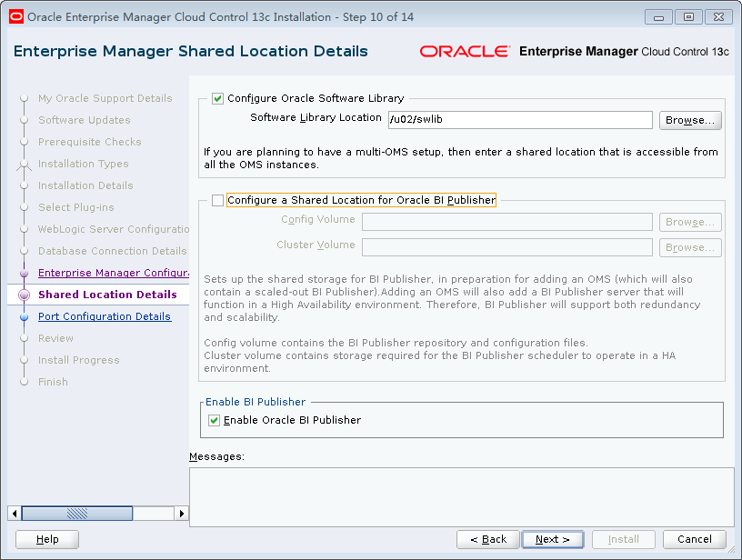
Task: Enable Configure a Shared Location for Oracle BI Publisher
Action: click(216, 198)
